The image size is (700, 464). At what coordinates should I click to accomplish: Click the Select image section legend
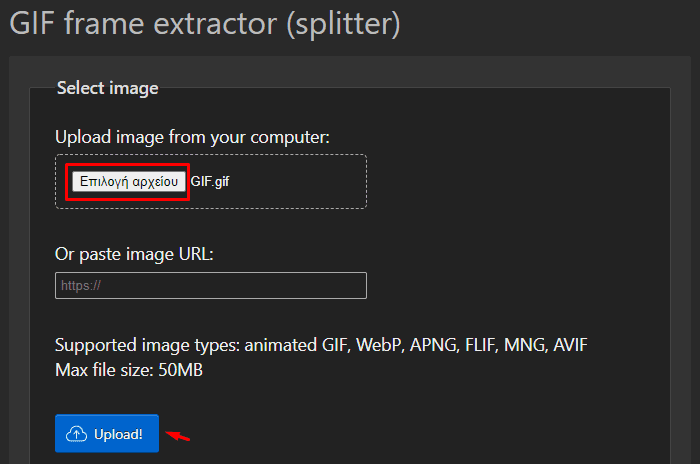pos(108,88)
